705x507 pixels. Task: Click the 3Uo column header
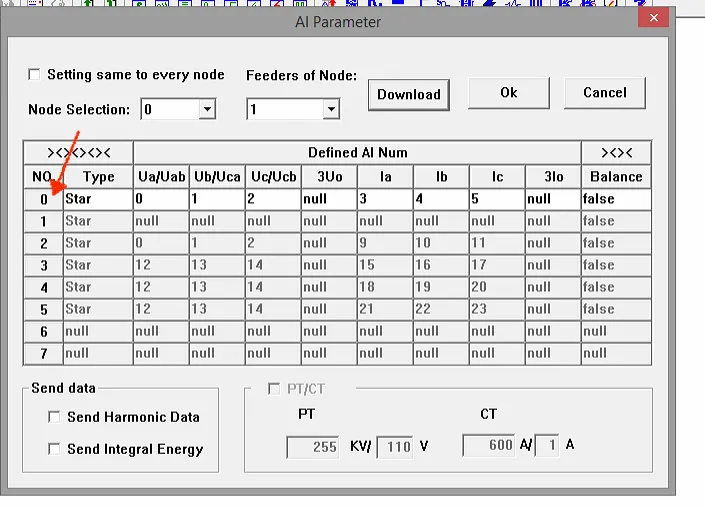click(x=329, y=177)
